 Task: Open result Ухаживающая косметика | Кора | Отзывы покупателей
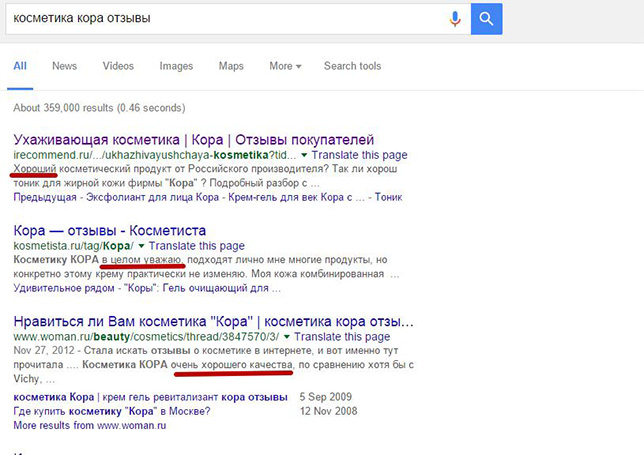pos(193,140)
